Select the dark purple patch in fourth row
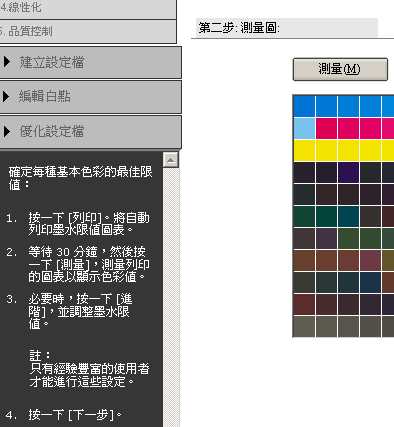 (348, 173)
